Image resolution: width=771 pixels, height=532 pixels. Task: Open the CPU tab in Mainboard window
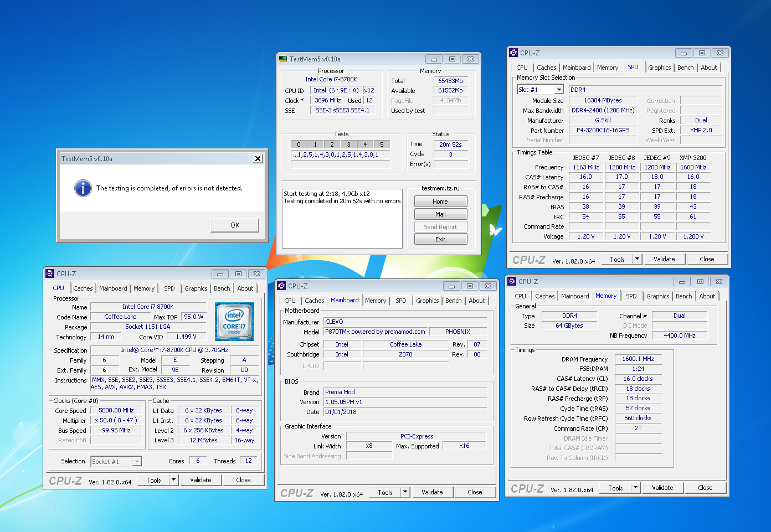pyautogui.click(x=290, y=301)
